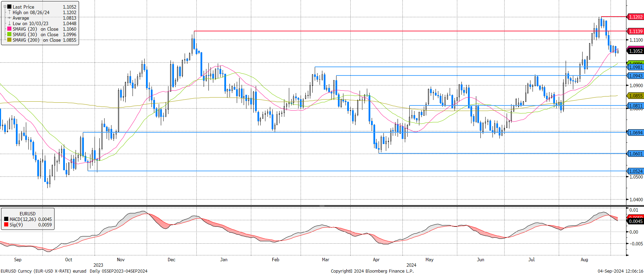Click the Bloomberg Finance copyright text

pyautogui.click(x=372, y=271)
